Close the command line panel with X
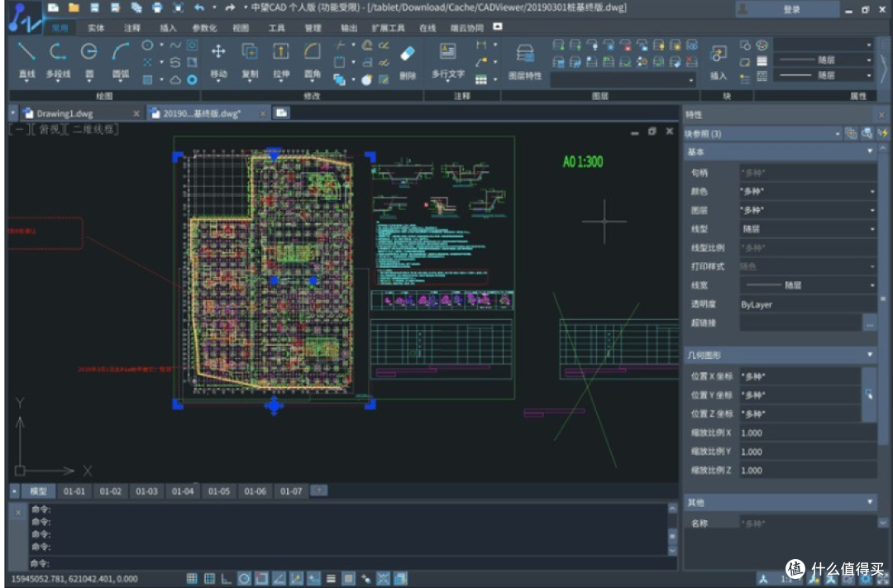This screenshot has width=893, height=588. [x=18, y=512]
